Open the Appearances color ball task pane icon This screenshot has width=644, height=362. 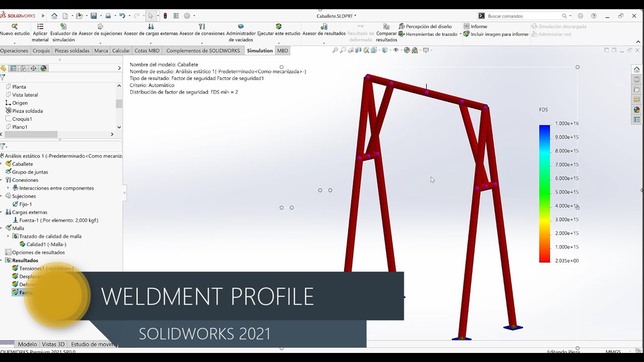(x=636, y=110)
